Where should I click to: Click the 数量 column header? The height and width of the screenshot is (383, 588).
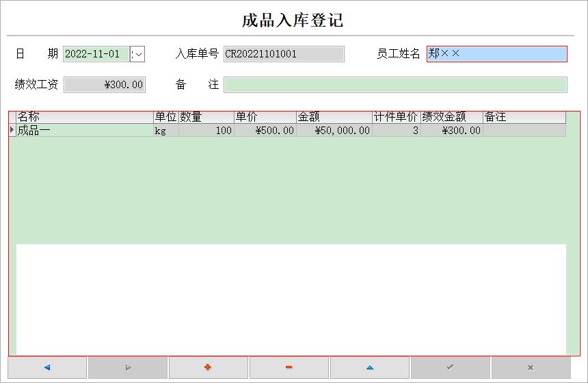click(x=206, y=117)
